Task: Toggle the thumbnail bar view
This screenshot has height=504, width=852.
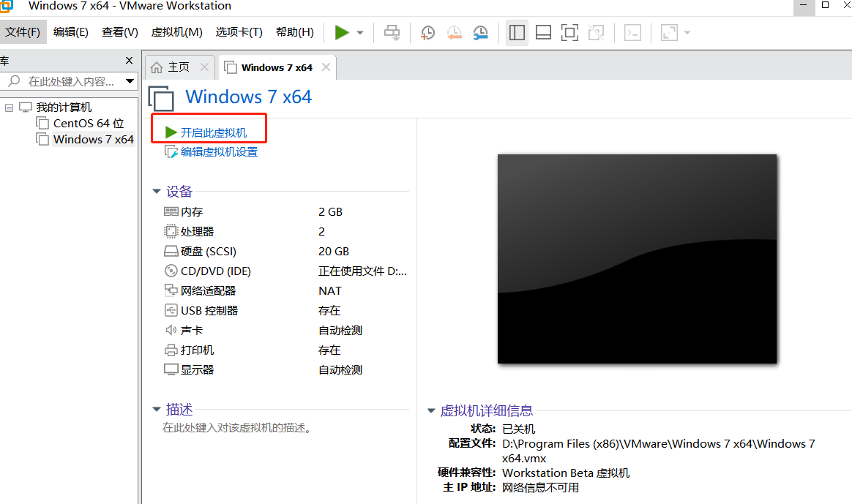Action: (543, 32)
